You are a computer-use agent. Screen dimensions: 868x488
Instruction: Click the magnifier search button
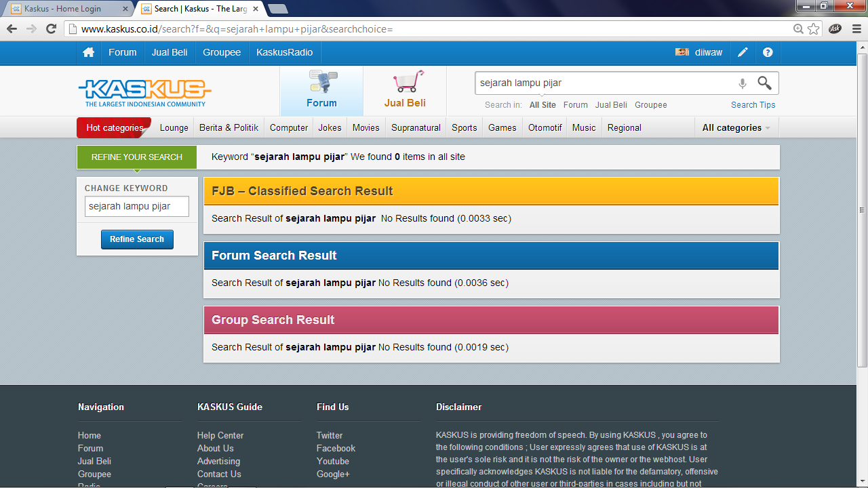point(764,83)
